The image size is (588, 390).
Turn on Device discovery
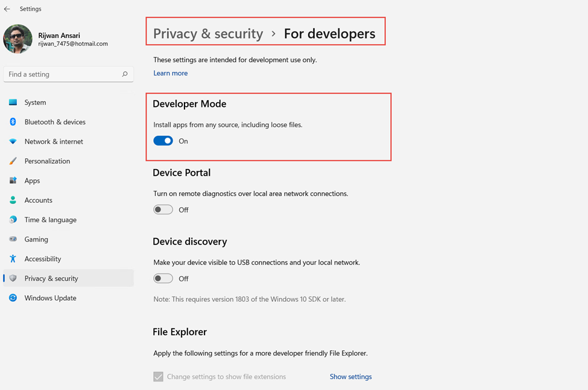click(163, 278)
